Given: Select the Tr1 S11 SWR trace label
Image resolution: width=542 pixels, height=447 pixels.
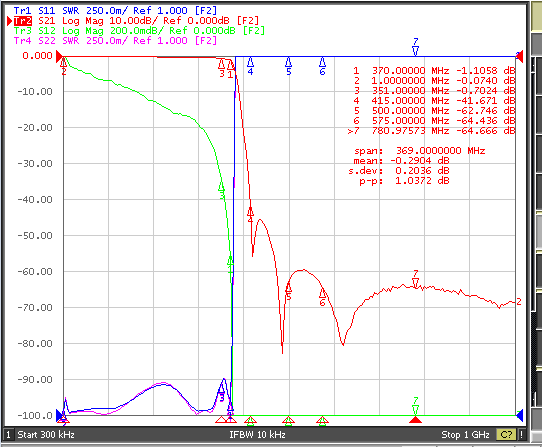Looking at the screenshot, I should (x=115, y=11).
